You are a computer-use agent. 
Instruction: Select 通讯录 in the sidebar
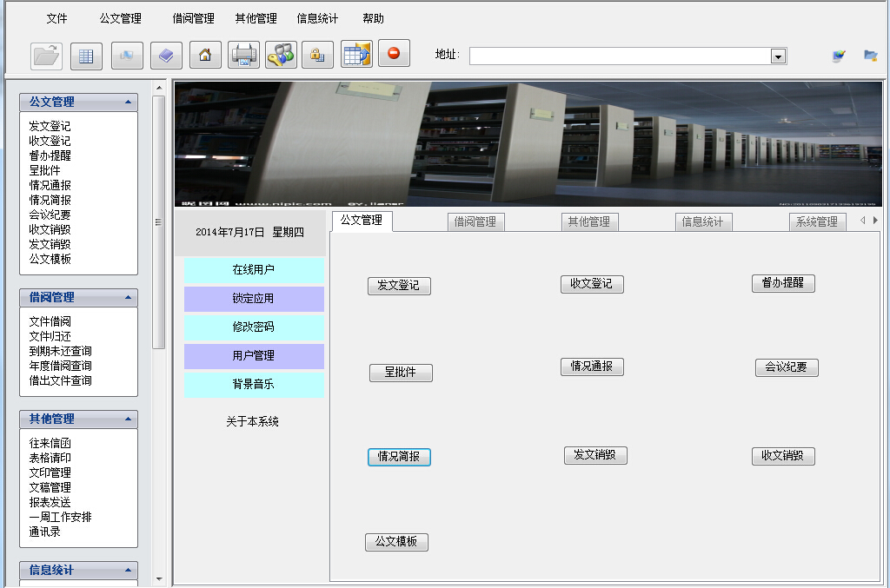point(45,532)
